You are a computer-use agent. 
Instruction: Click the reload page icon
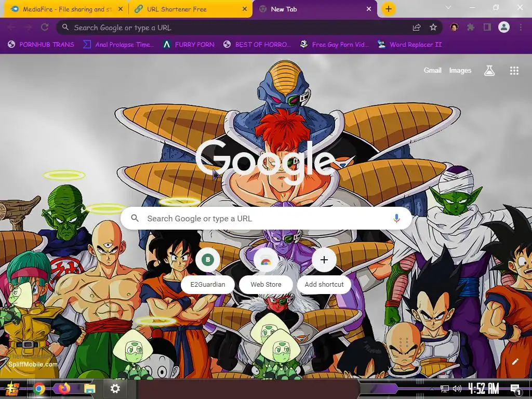(x=45, y=27)
